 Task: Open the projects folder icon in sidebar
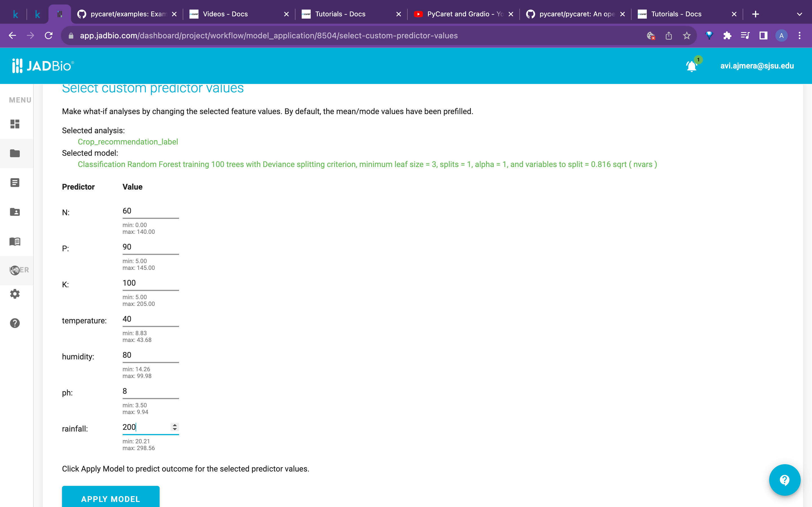[15, 153]
